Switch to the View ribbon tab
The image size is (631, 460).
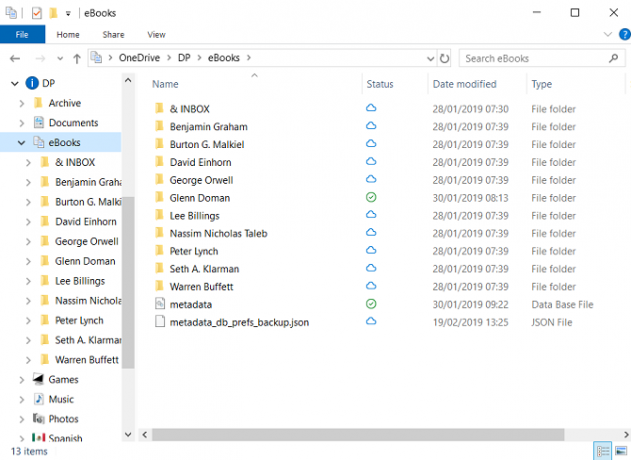[x=156, y=35]
